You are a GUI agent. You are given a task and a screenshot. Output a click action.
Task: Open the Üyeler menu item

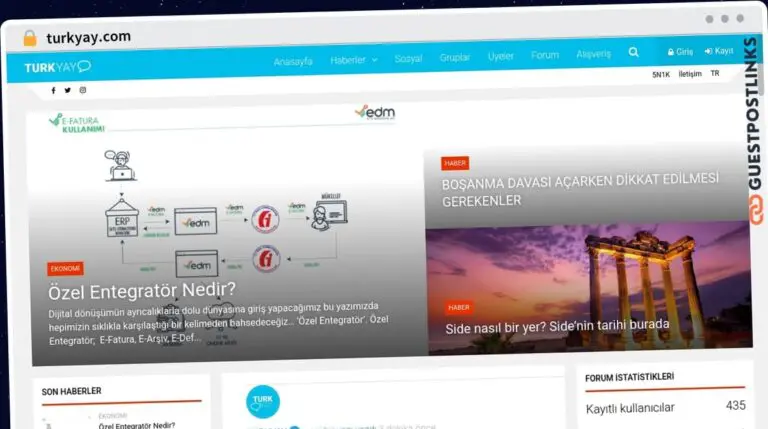coord(501,56)
